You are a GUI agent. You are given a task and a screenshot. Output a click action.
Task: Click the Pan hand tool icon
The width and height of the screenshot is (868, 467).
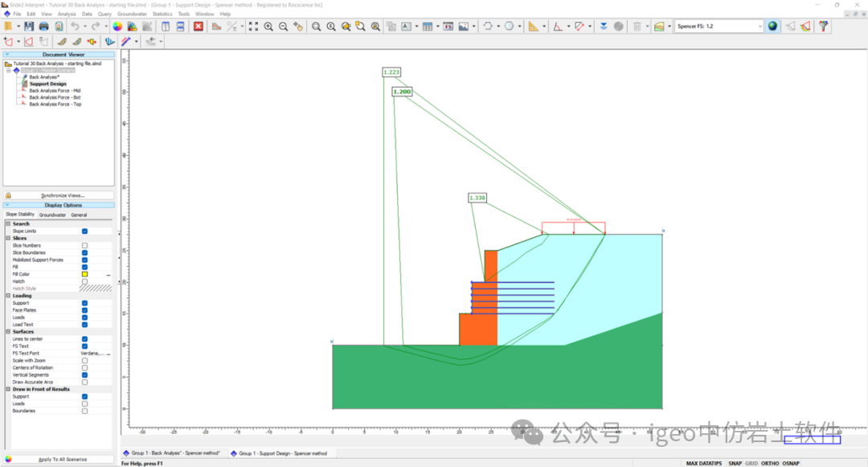[298, 27]
